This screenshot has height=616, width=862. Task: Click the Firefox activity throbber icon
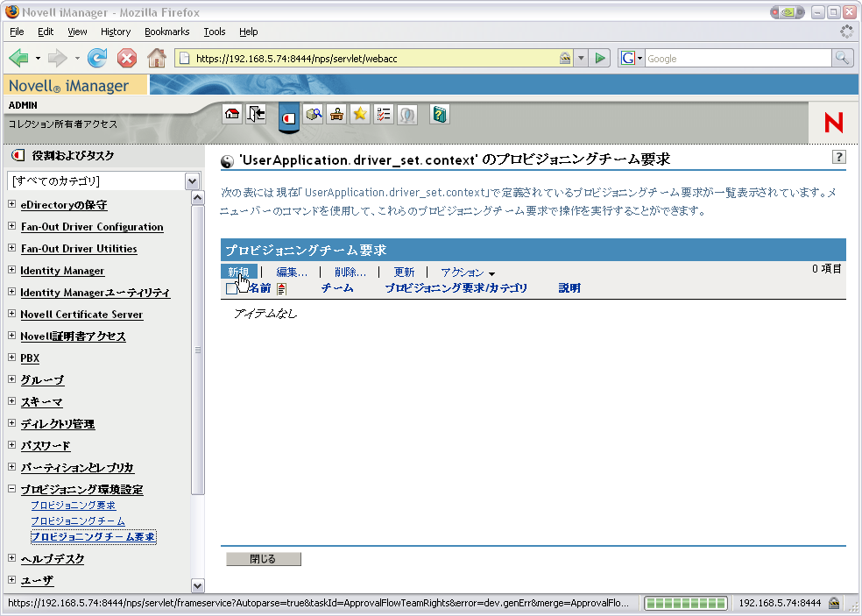coord(846,32)
